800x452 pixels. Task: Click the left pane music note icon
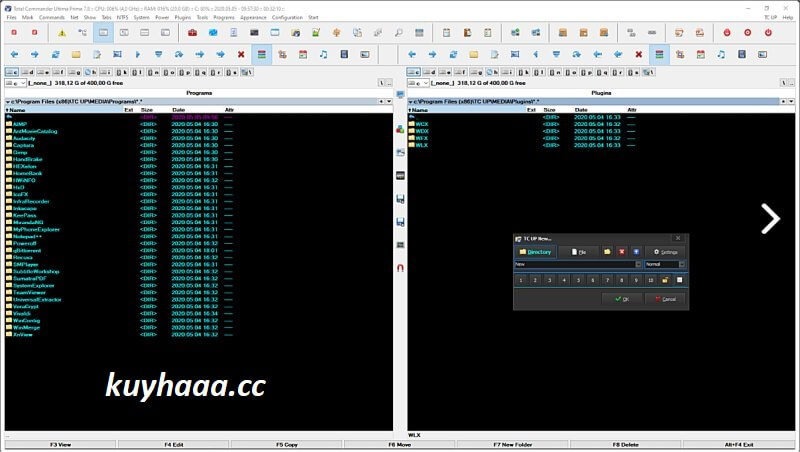pyautogui.click(x=323, y=54)
